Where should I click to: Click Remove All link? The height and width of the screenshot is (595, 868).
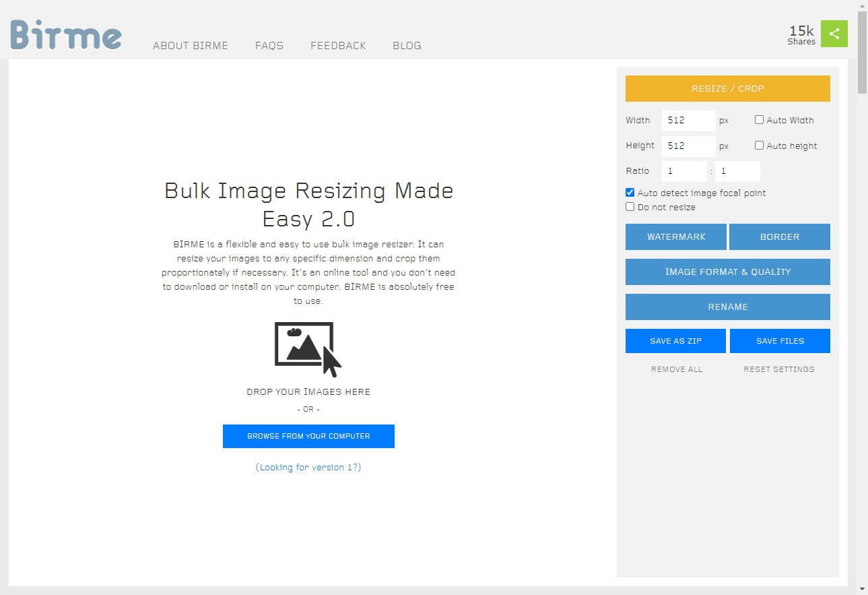(x=677, y=369)
